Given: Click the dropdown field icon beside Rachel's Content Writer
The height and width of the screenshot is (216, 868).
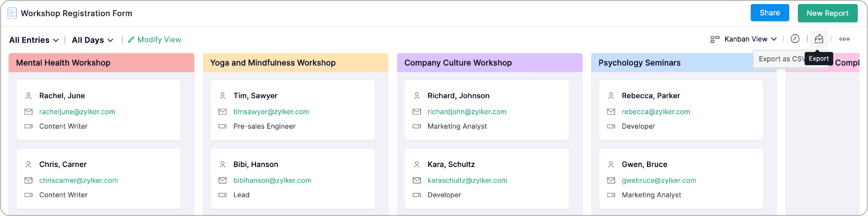Looking at the screenshot, I should (x=29, y=126).
